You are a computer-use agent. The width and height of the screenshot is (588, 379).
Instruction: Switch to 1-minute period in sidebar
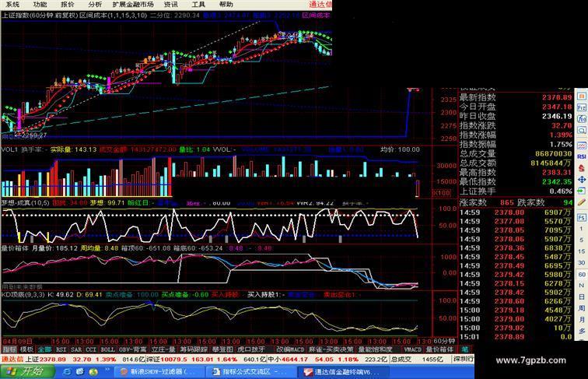[582, 229]
